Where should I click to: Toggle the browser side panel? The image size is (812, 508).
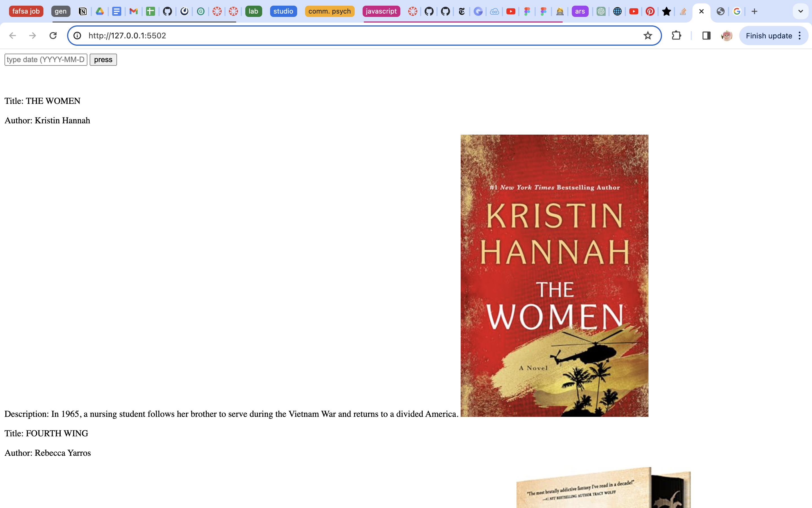click(x=706, y=36)
